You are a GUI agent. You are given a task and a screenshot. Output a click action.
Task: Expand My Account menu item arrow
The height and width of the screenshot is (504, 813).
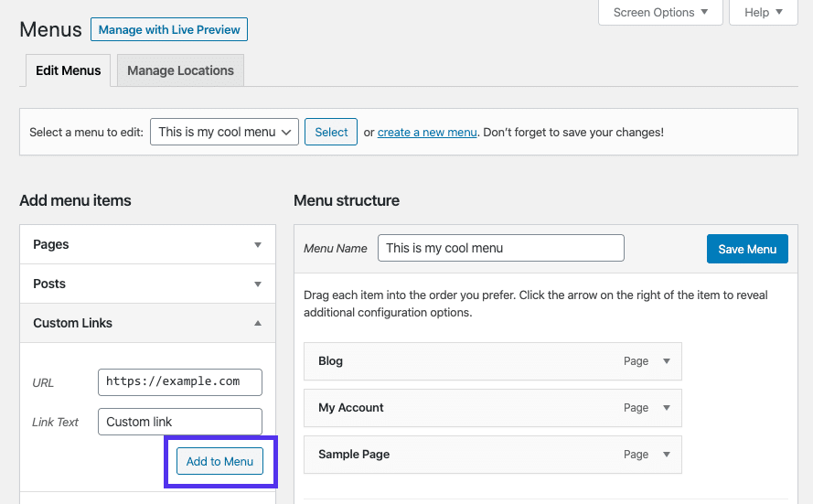[x=667, y=408]
